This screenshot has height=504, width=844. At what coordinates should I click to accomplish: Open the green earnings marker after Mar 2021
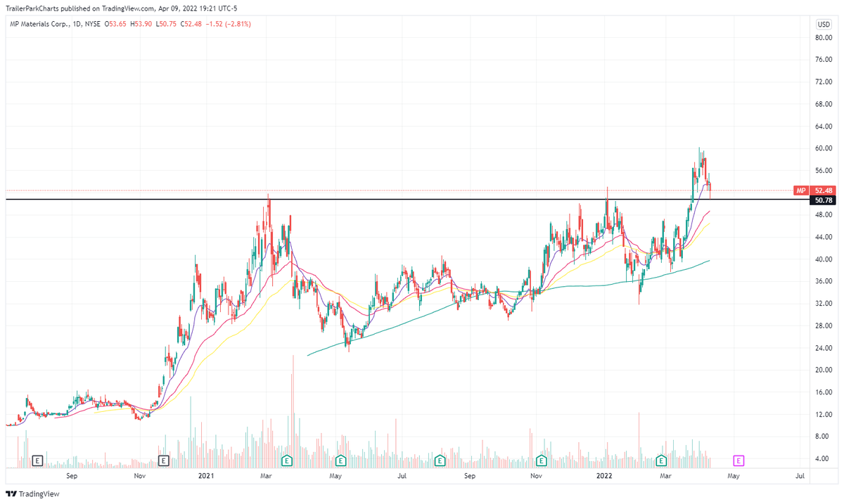287,460
